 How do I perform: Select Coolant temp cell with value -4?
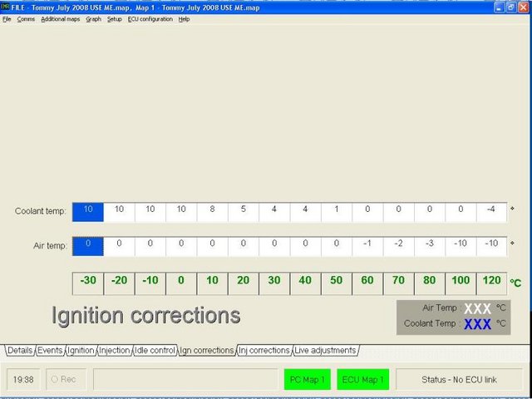[x=491, y=212]
